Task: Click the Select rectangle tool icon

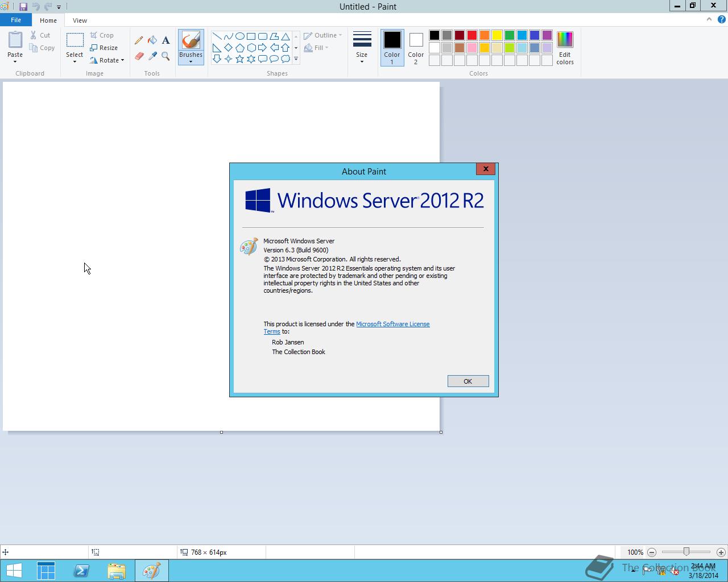Action: point(75,40)
